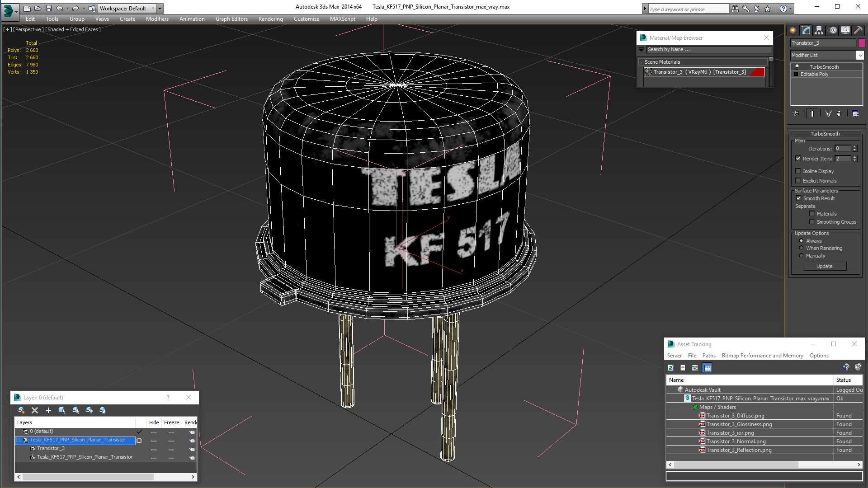Select the Always update option
This screenshot has width=868, height=488.
(801, 241)
